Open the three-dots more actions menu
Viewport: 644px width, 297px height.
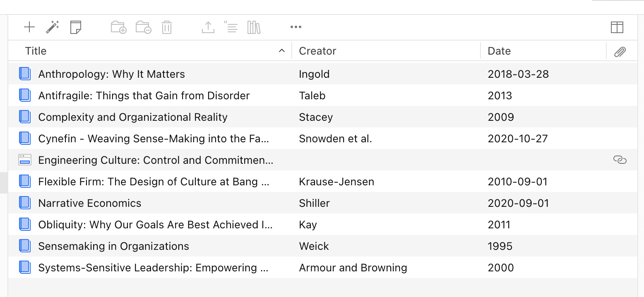coord(296,27)
